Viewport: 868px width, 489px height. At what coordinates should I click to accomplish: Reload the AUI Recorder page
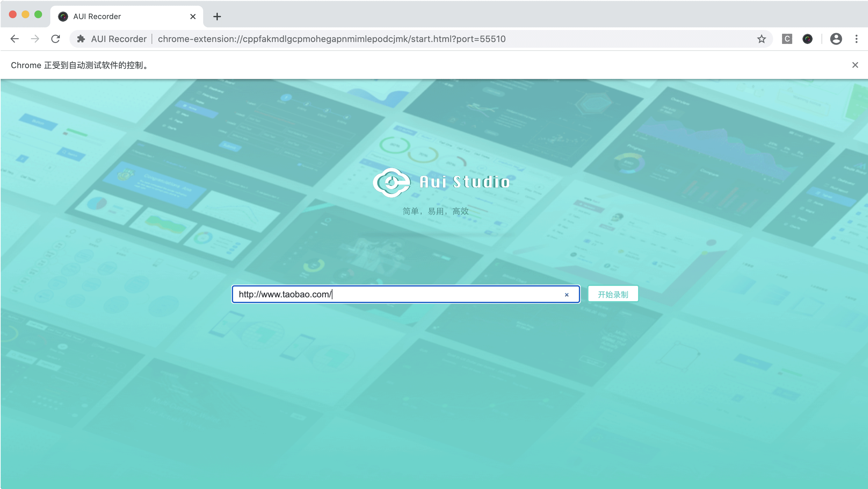56,39
